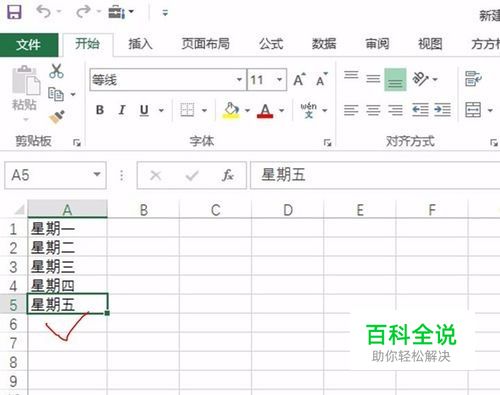This screenshot has height=395, width=500.
Task: Click the 粘贴 paste clipboard icon
Action: click(x=25, y=80)
